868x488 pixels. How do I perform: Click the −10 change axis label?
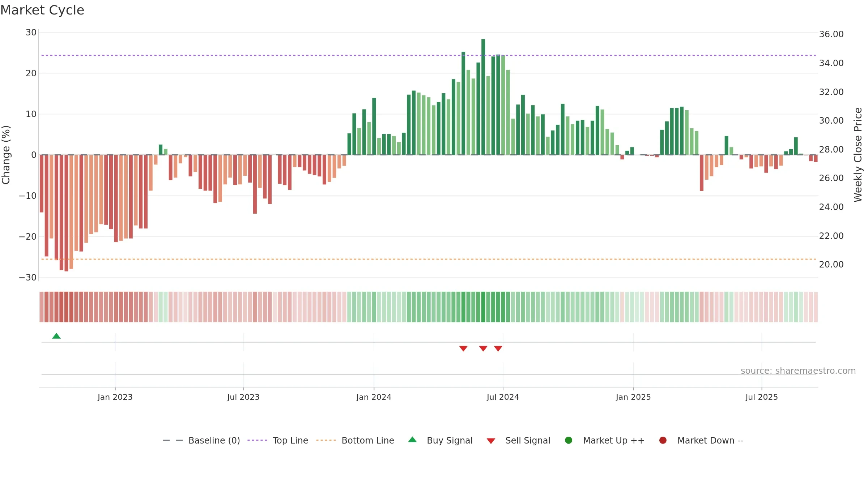pos(28,196)
